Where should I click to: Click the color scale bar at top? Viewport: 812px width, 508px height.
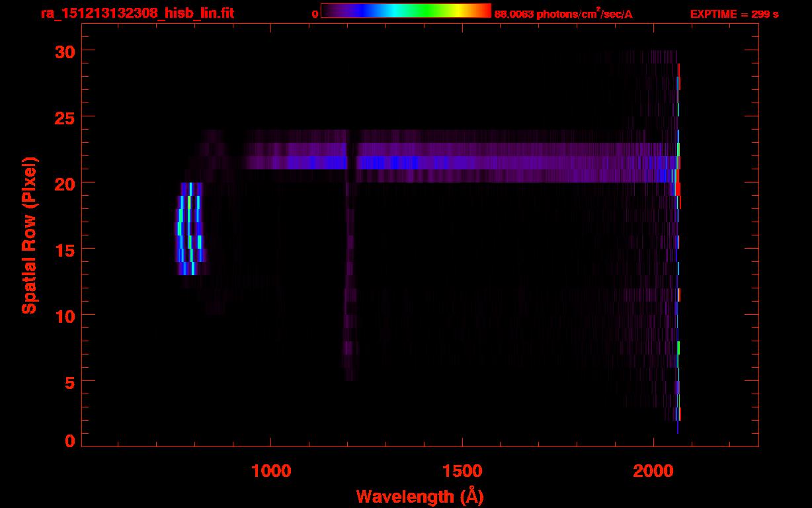point(406,11)
